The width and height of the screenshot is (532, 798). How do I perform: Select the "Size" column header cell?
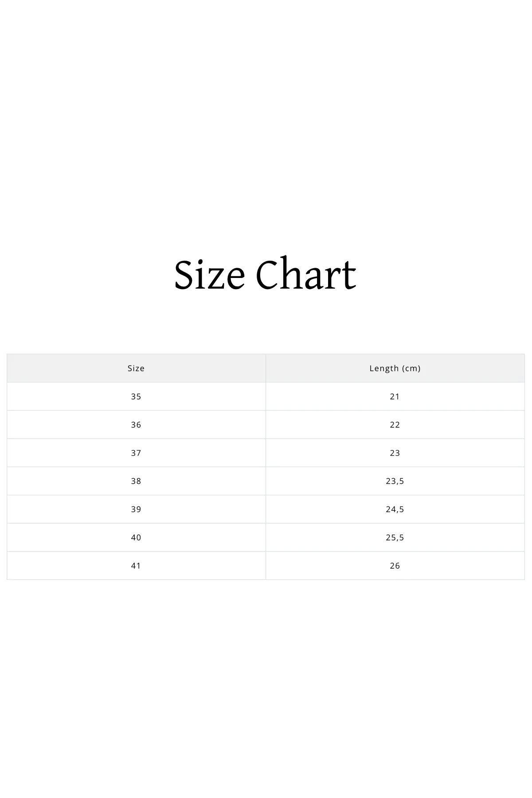136,368
